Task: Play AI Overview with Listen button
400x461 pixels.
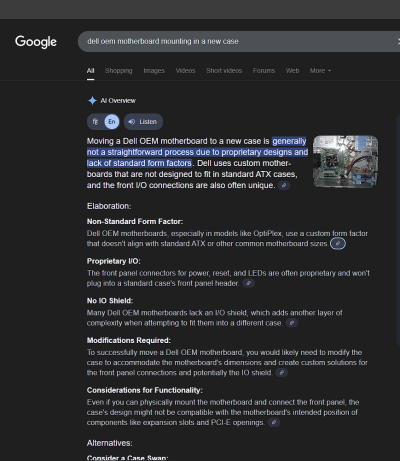Action: [143, 122]
